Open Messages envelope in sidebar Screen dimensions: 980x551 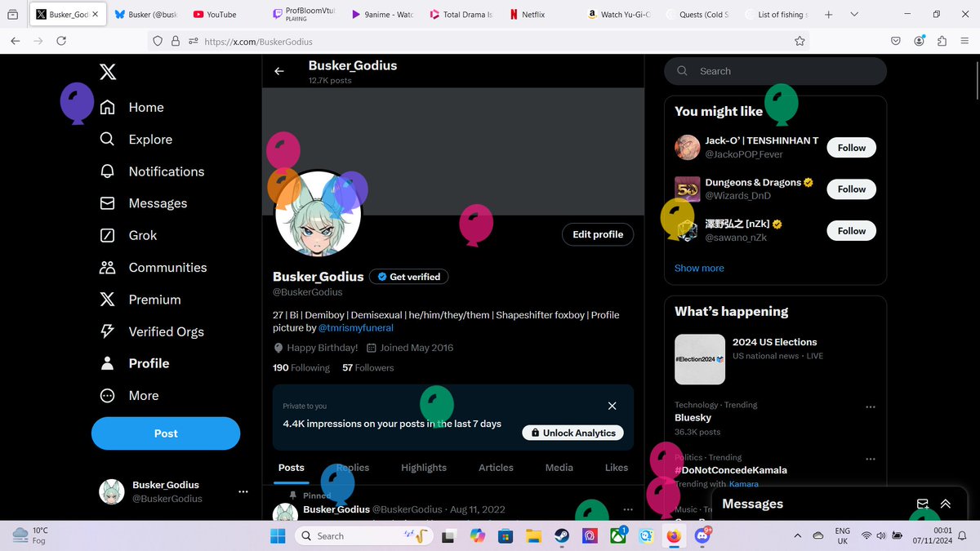tap(107, 203)
